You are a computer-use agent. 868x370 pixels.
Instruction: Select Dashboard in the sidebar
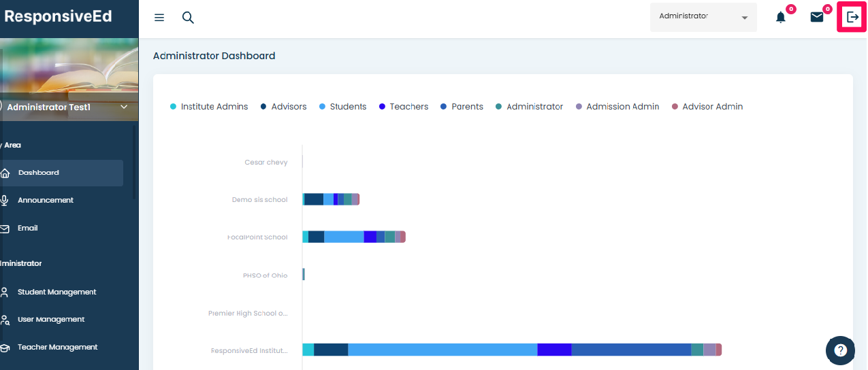[x=39, y=173]
